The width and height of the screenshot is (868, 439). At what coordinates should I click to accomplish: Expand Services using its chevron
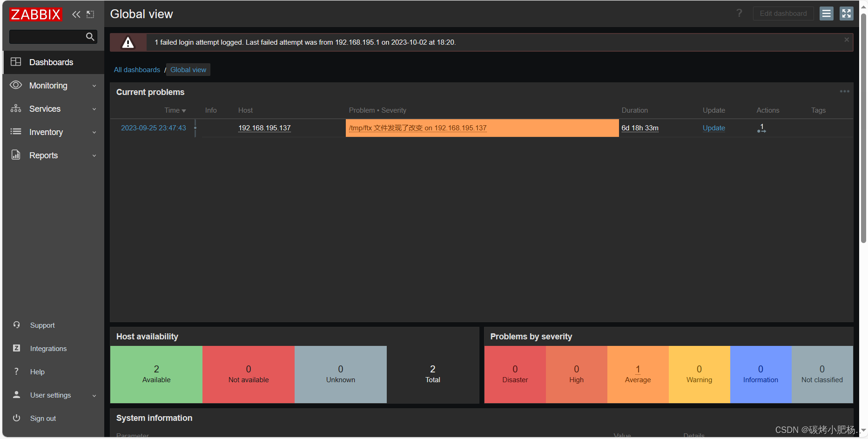click(94, 109)
